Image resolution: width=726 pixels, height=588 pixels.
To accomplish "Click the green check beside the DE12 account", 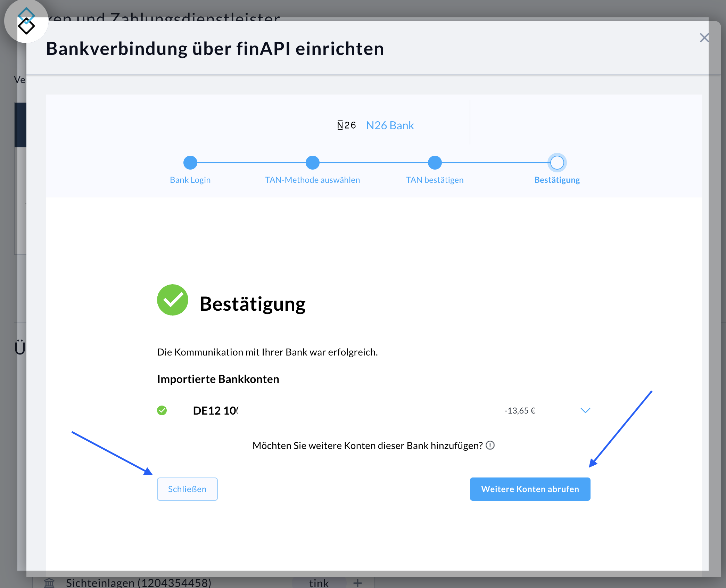I will 162,410.
